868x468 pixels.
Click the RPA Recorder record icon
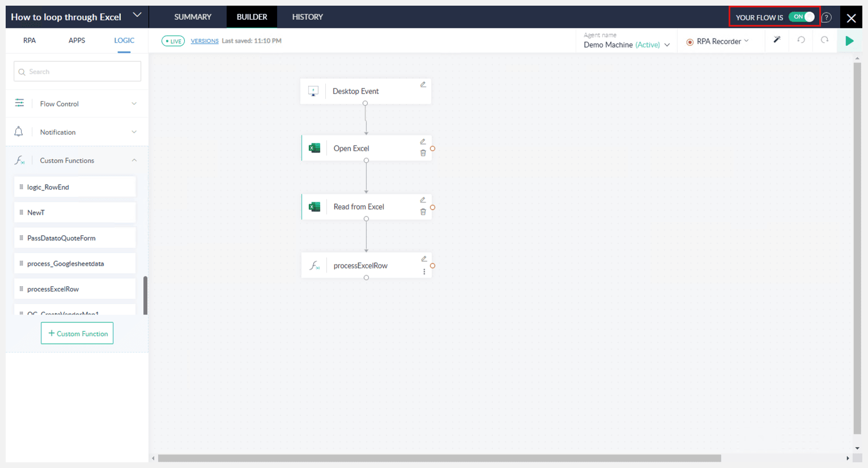coord(690,42)
